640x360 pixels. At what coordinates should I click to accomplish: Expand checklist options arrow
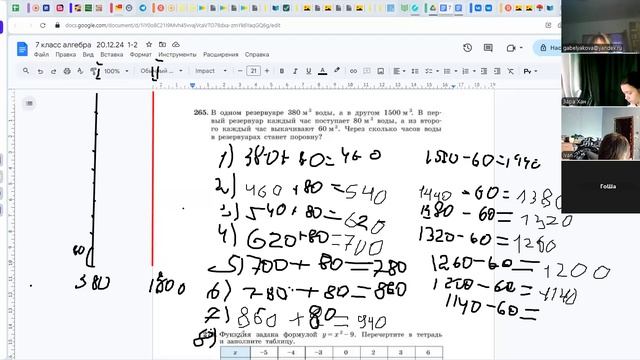point(437,71)
